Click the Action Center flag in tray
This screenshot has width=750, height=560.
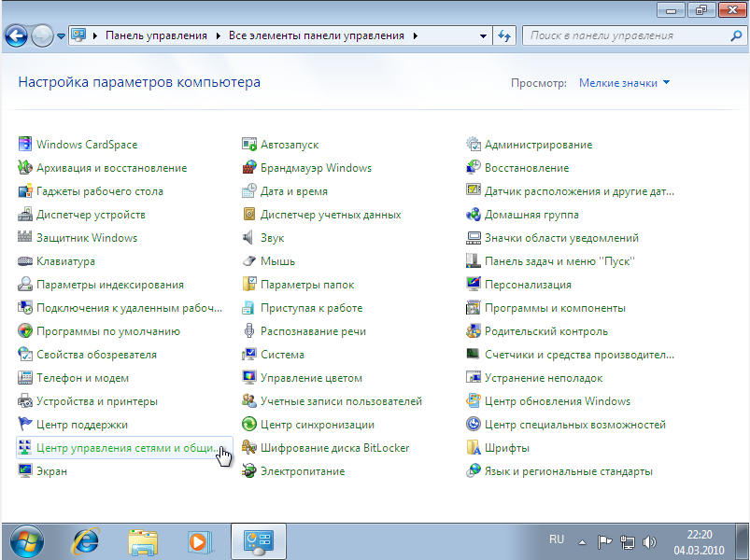604,542
